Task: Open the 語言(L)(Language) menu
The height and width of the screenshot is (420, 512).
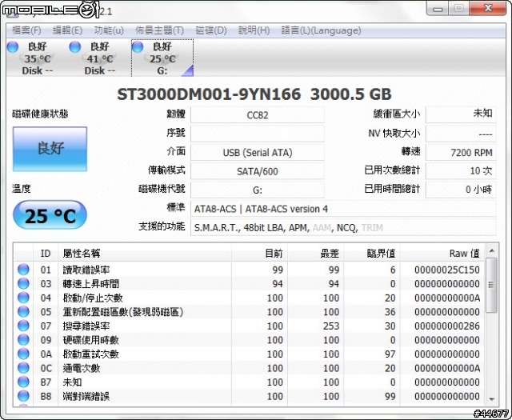Action: pyautogui.click(x=321, y=30)
